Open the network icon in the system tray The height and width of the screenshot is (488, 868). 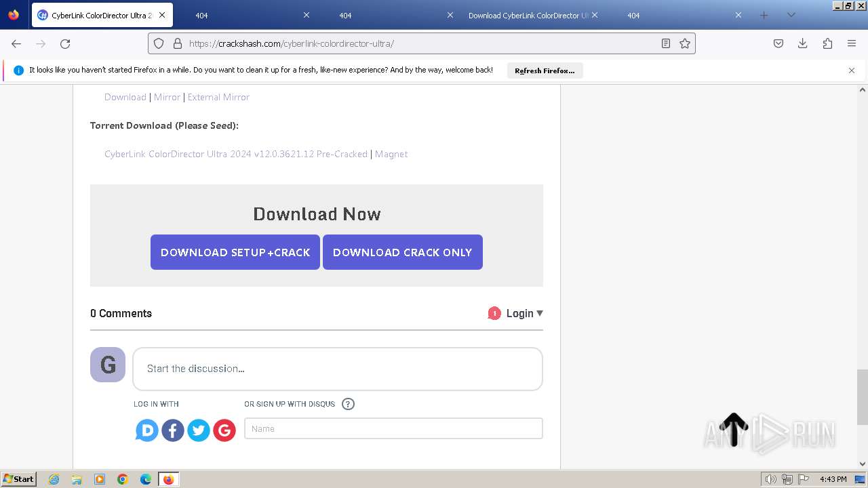tap(787, 479)
